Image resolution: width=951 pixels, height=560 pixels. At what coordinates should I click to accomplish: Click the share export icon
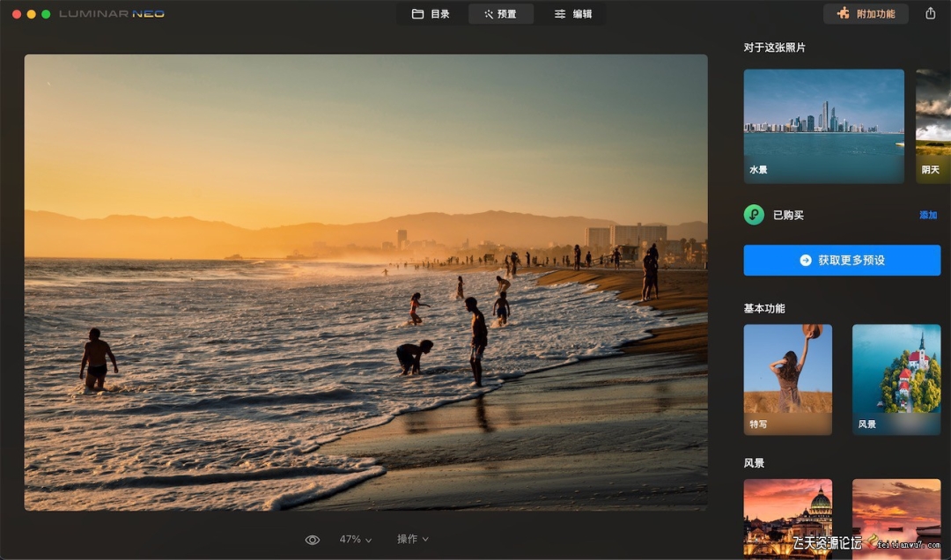tap(931, 13)
